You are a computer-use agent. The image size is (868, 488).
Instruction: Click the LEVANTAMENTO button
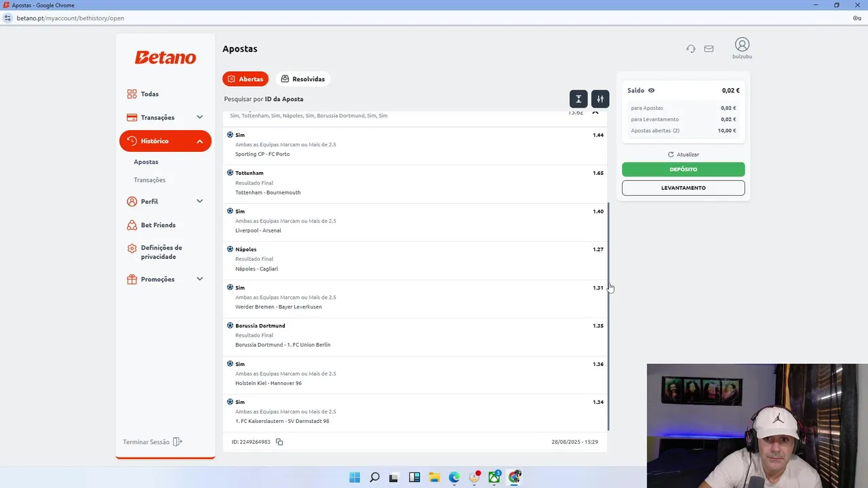click(x=684, y=188)
